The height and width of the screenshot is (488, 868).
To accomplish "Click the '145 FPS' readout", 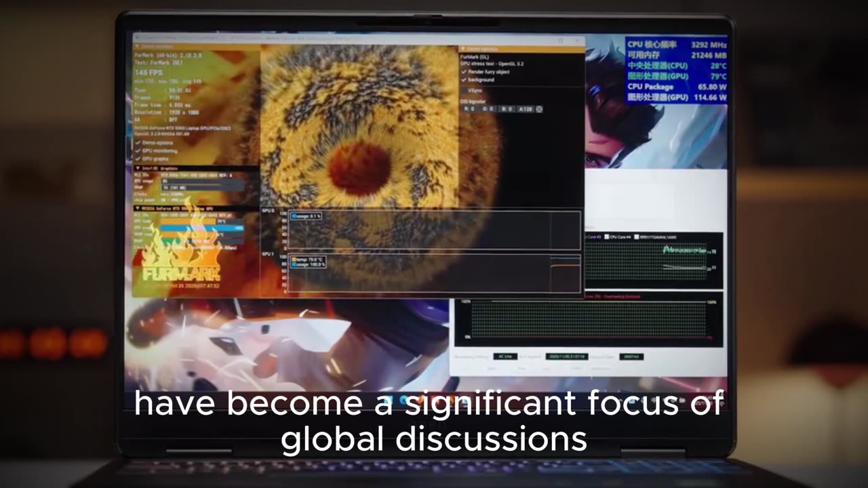I will point(149,73).
